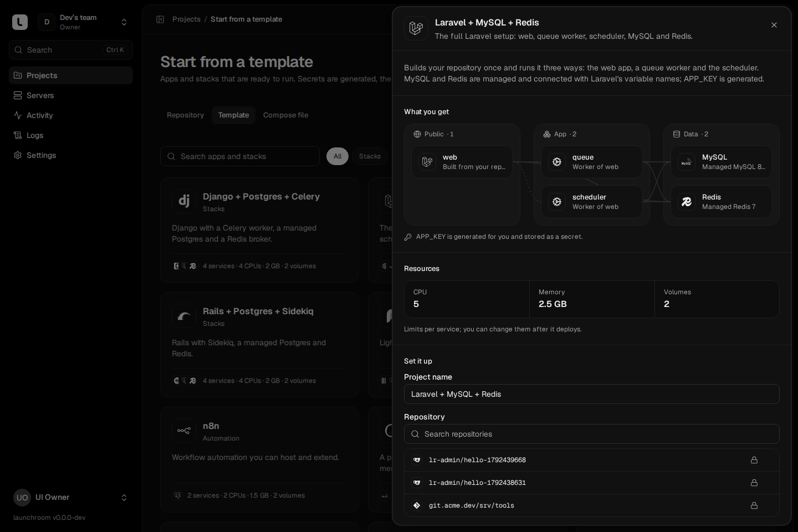The image size is (798, 532).
Task: Click the sidebar Search box
Action: (71, 50)
